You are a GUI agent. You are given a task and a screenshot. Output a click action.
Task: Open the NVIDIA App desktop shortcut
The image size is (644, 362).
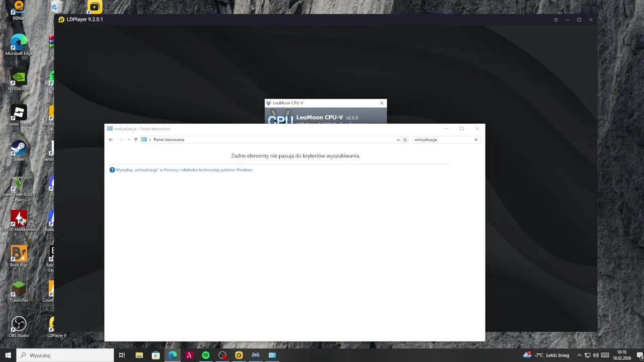[19, 80]
